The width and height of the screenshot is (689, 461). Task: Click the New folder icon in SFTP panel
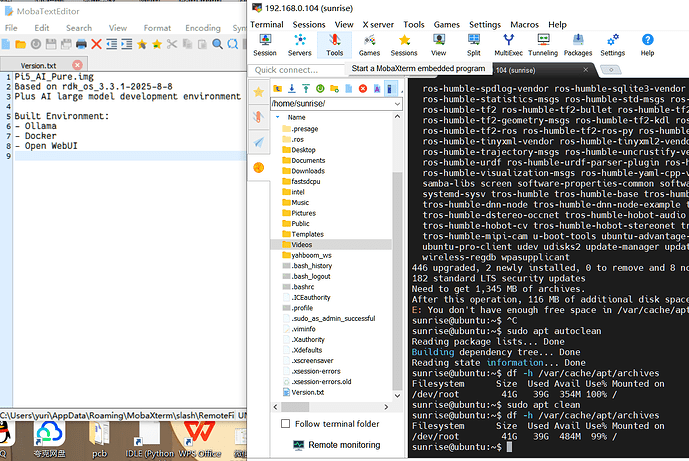[x=334, y=88]
